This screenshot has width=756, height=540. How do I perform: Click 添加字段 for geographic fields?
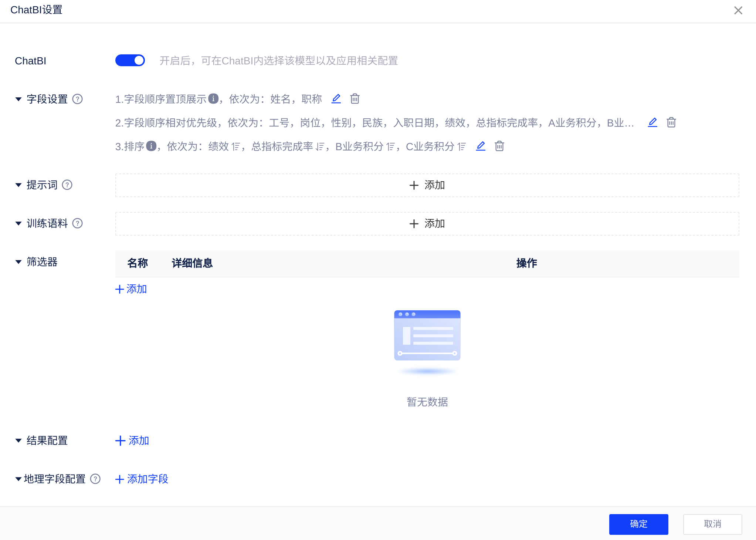coord(142,479)
